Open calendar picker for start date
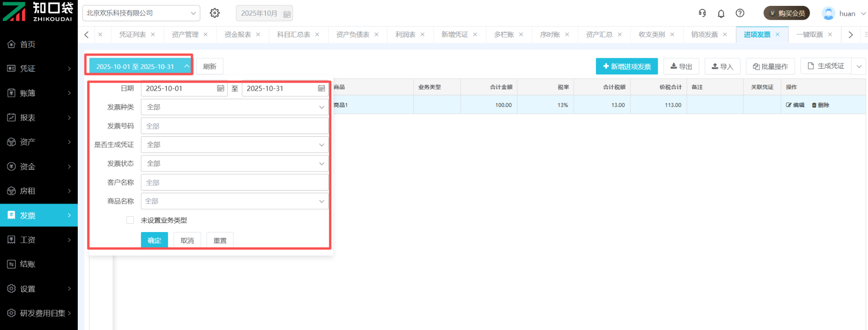Viewport: 868px width, 330px height. tap(220, 88)
